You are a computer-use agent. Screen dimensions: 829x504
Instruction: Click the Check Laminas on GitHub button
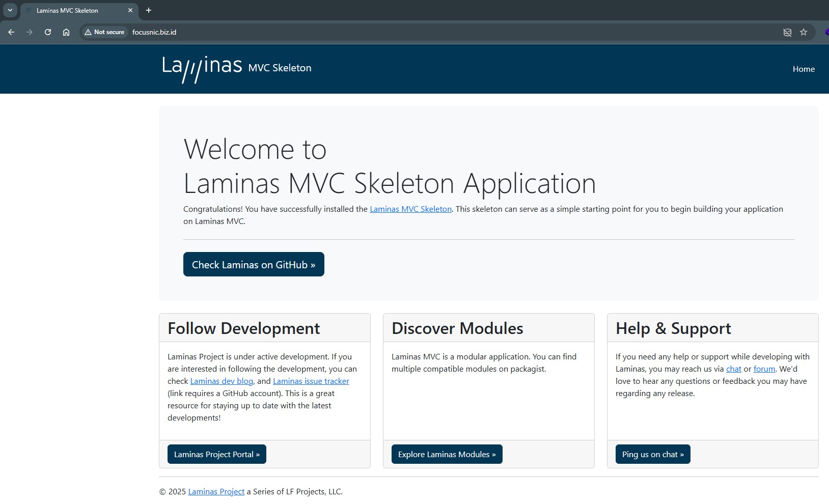click(x=254, y=265)
